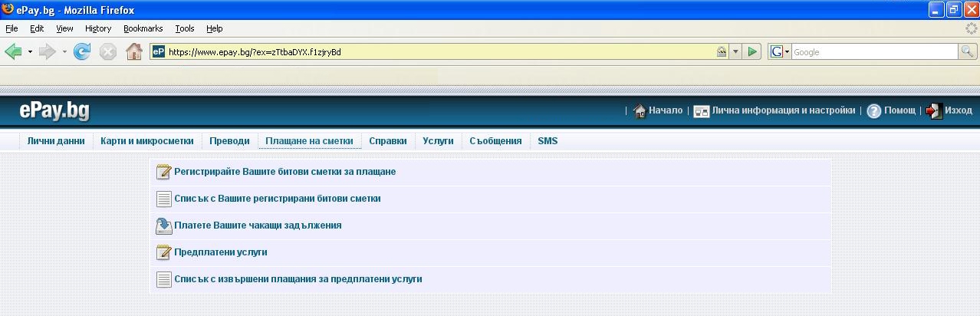Click the notepad icon beside Регистрирайте Вашите битови сметки

(163, 172)
